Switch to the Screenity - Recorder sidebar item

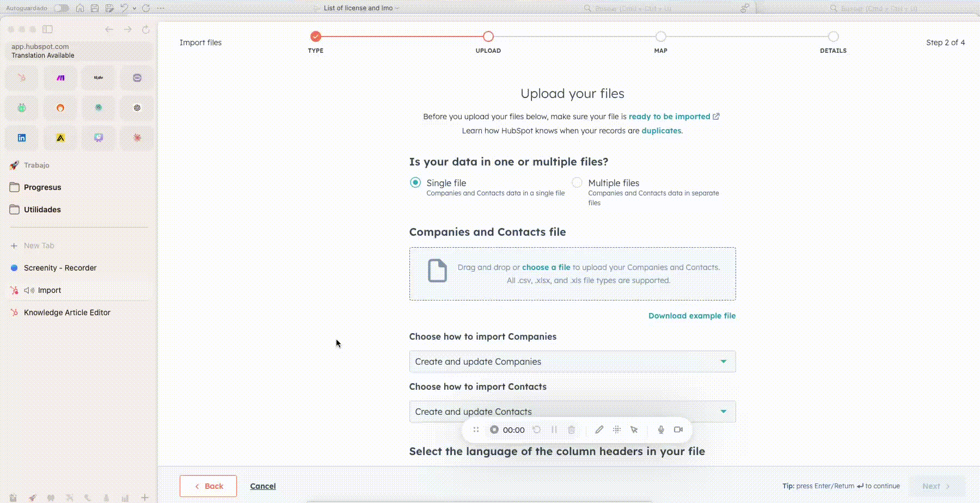pos(59,267)
